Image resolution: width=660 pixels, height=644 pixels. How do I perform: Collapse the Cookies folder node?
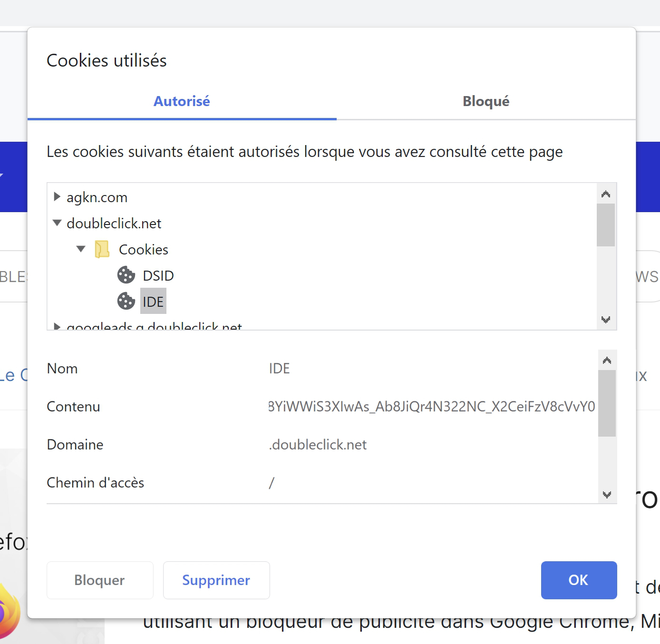tap(81, 249)
